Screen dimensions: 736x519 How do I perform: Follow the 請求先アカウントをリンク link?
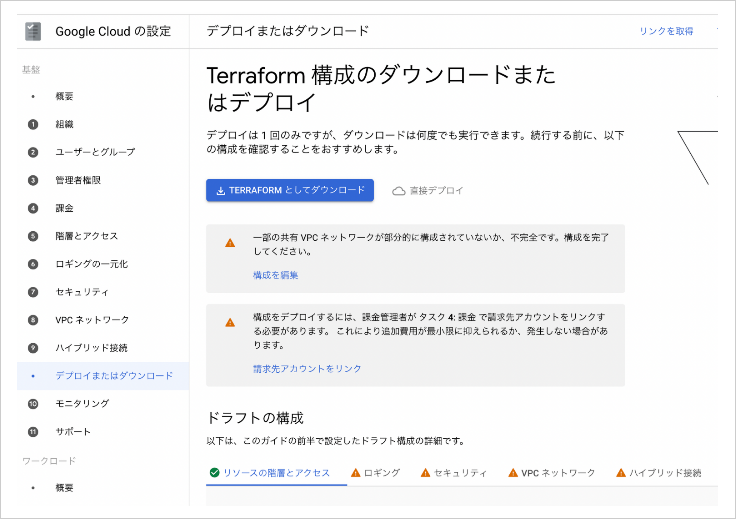tap(307, 369)
